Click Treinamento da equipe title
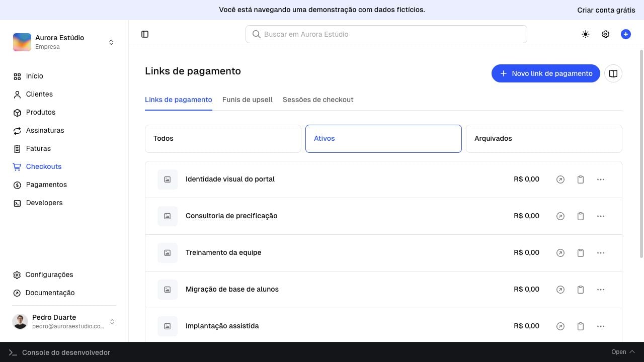This screenshot has width=644, height=362. tap(223, 252)
